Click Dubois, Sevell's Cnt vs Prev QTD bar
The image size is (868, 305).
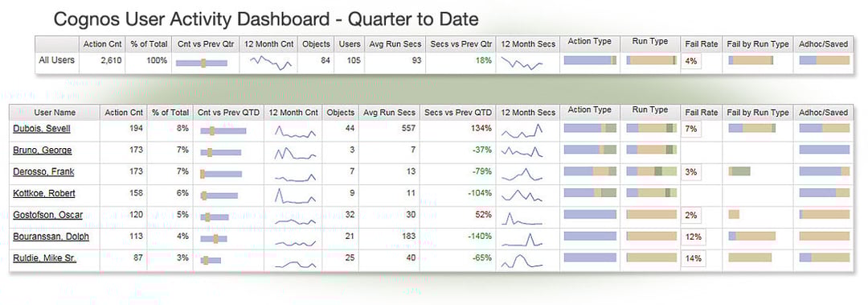click(x=223, y=131)
